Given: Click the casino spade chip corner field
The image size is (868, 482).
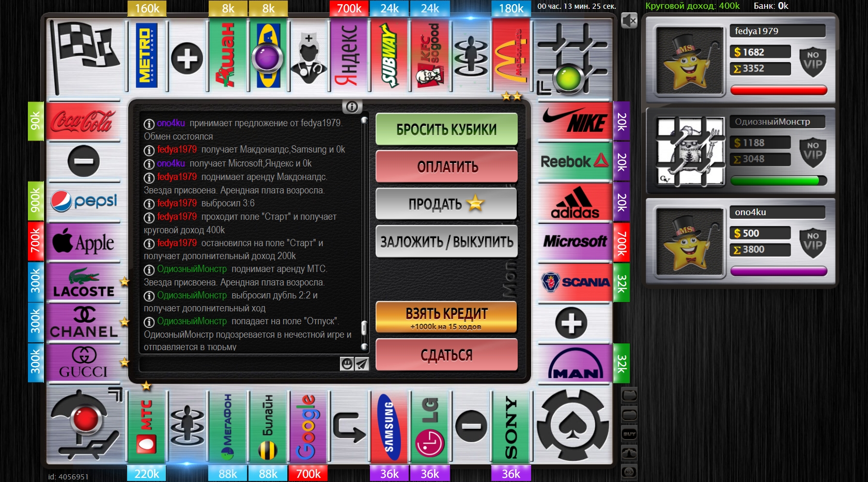Looking at the screenshot, I should (x=572, y=426).
